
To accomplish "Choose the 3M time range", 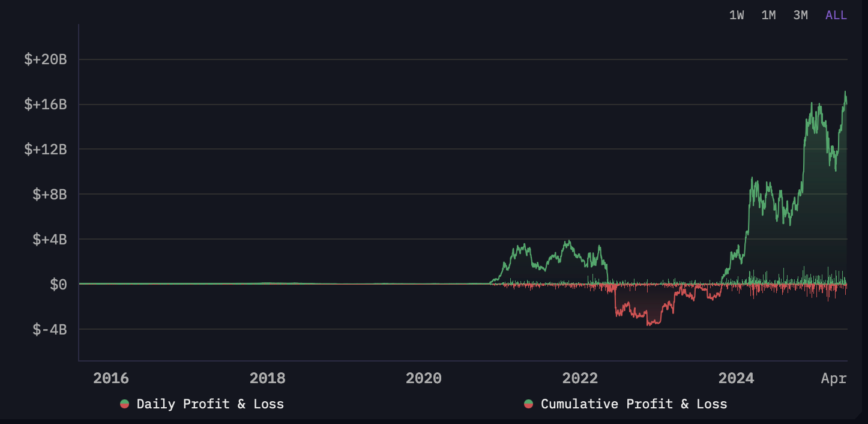I will [x=800, y=16].
